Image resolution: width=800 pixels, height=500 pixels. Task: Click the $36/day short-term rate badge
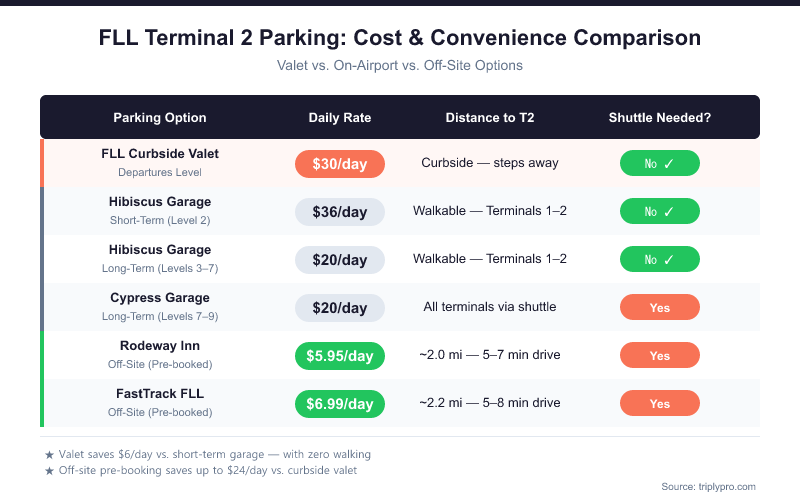[x=340, y=212]
